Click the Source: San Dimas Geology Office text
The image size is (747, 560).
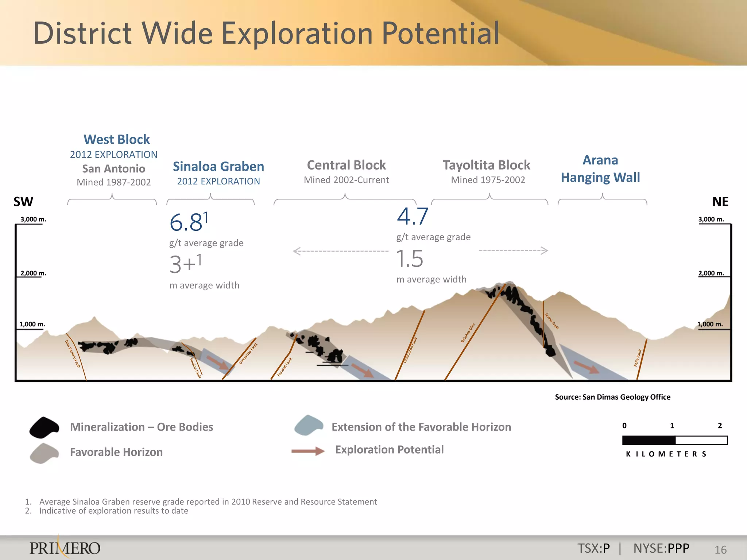(612, 397)
